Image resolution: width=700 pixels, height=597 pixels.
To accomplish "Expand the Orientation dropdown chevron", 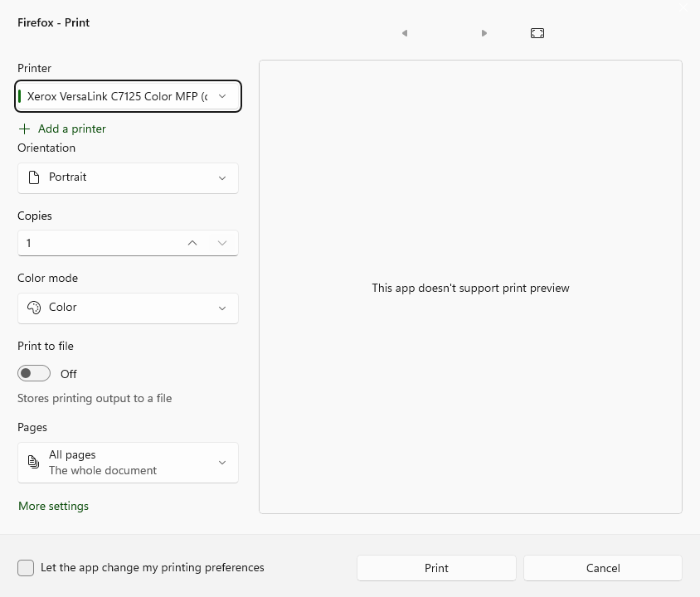I will 222,178.
